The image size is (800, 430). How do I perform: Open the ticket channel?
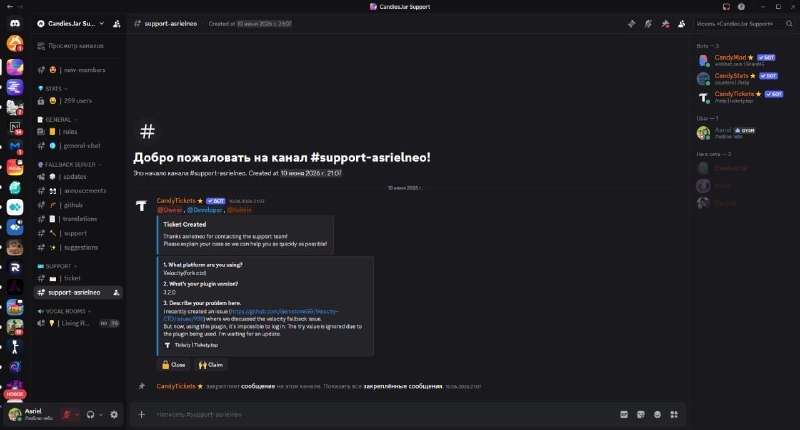(x=78, y=279)
